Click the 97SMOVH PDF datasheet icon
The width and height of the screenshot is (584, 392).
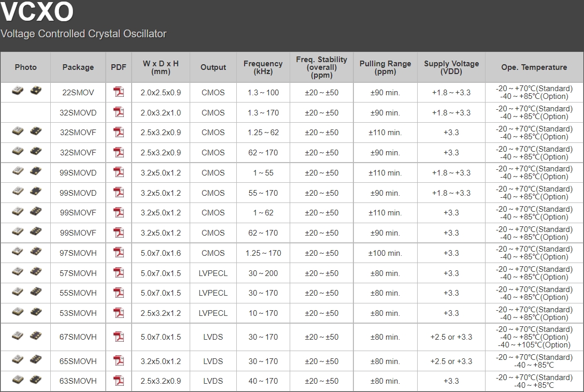click(x=119, y=253)
